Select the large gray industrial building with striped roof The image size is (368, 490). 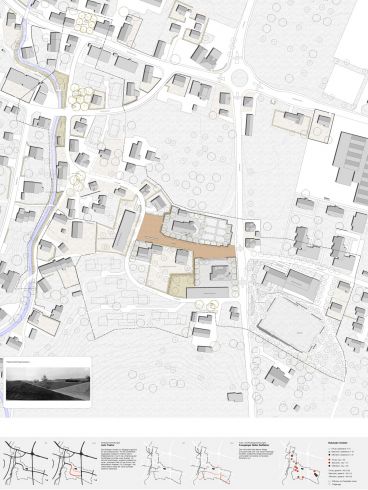coord(352,167)
